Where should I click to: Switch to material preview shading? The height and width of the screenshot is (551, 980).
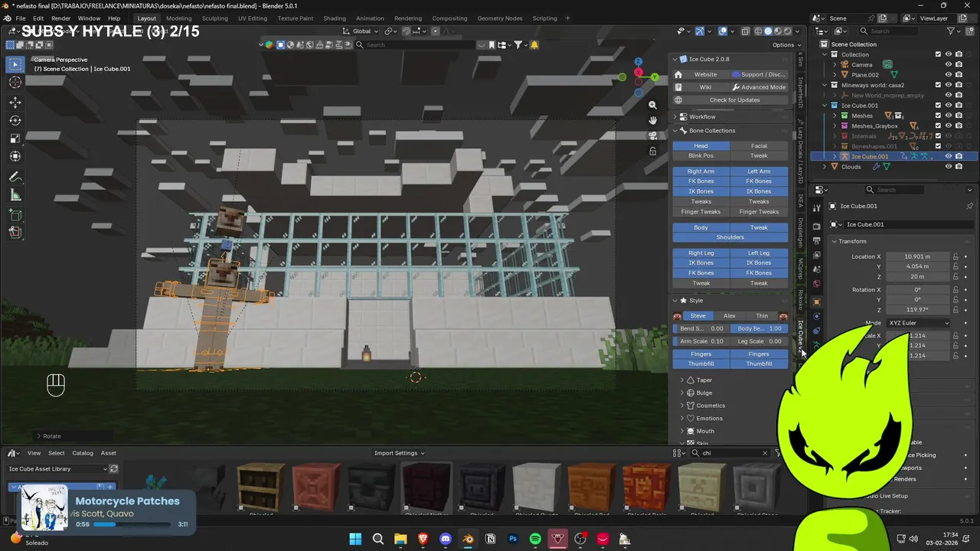point(778,31)
